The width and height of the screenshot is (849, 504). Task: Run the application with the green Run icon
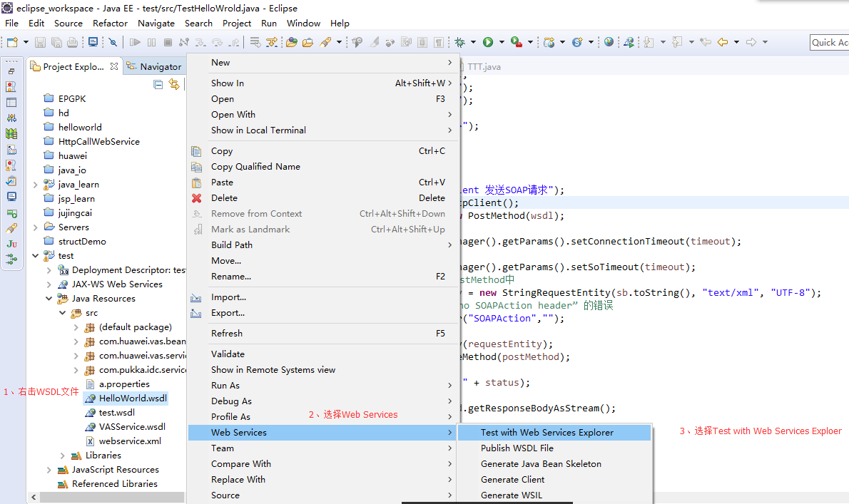click(x=487, y=41)
